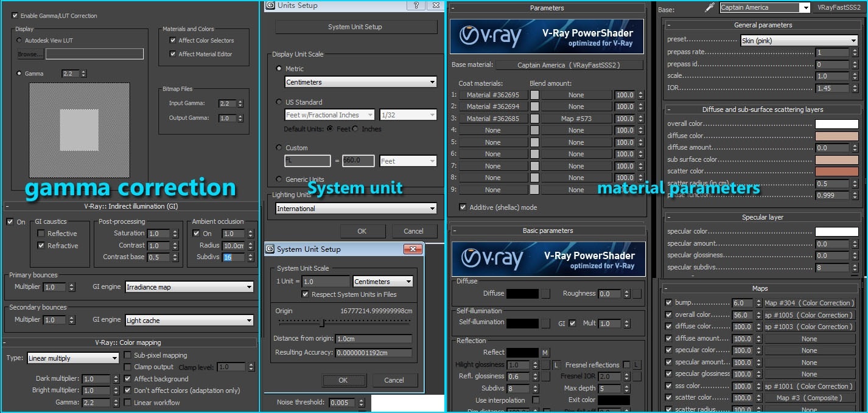Toggle the self-illumination GI checkbox

(572, 324)
